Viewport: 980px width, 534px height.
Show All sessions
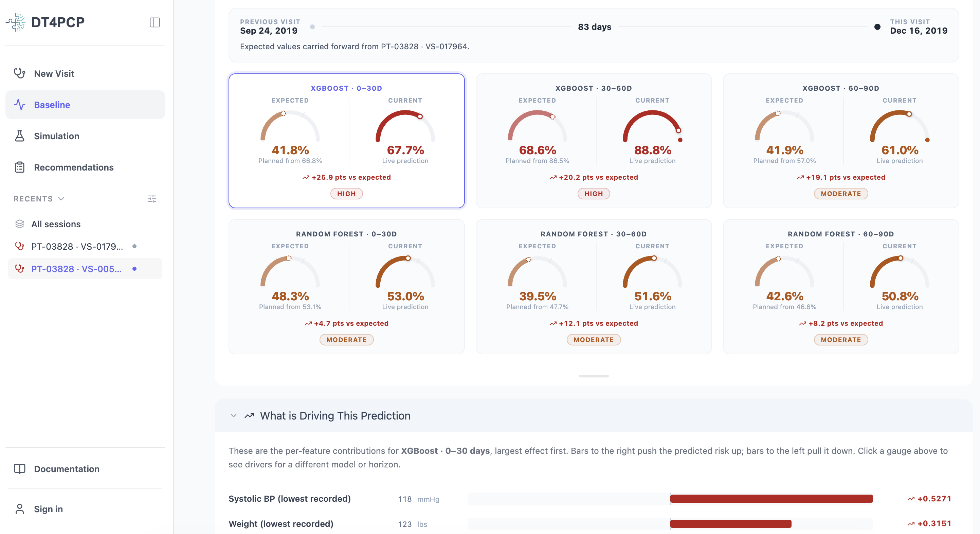pyautogui.click(x=85, y=224)
